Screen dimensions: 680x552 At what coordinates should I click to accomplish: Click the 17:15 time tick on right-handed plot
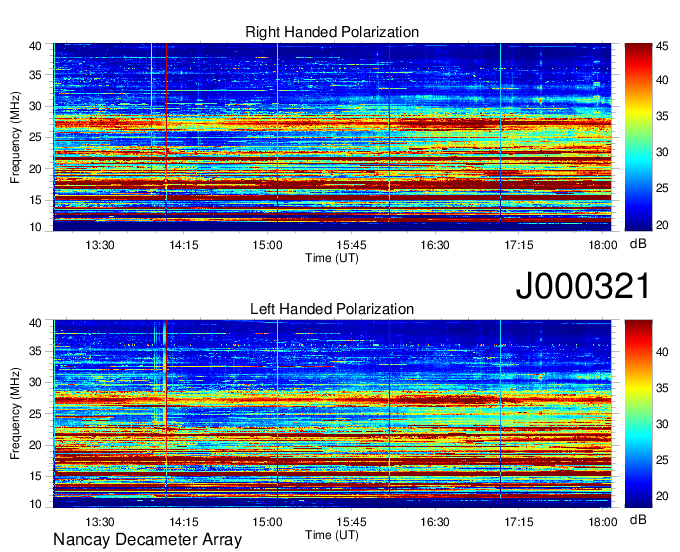point(519,245)
